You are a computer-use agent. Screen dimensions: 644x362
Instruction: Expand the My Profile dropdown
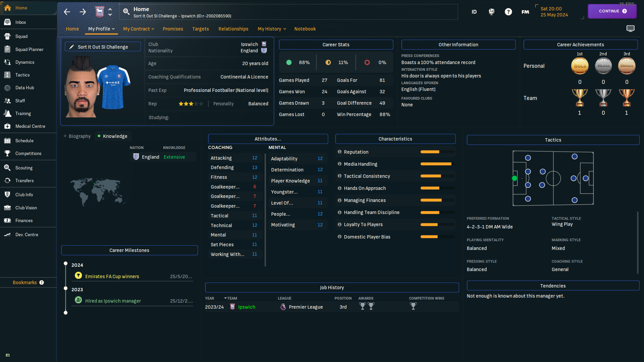[x=101, y=29]
